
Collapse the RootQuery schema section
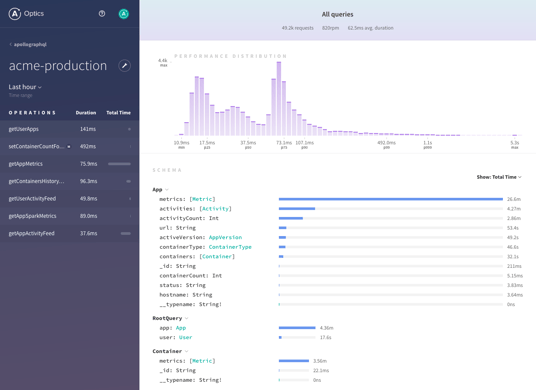coord(186,318)
